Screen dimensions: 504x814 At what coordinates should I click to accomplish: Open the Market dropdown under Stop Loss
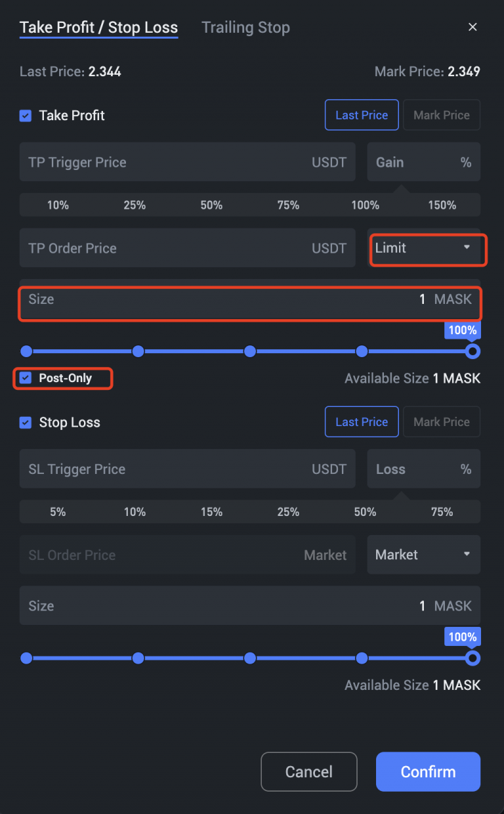coord(423,555)
